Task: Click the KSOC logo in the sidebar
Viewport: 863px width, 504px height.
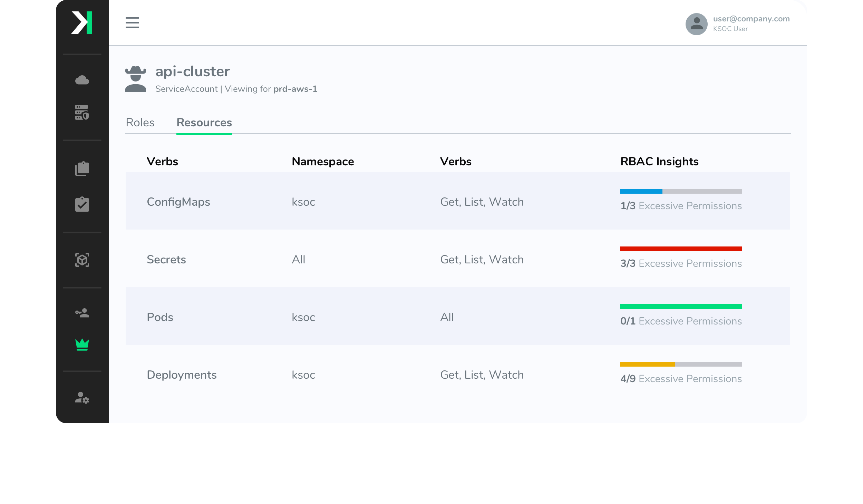Action: coord(81,23)
